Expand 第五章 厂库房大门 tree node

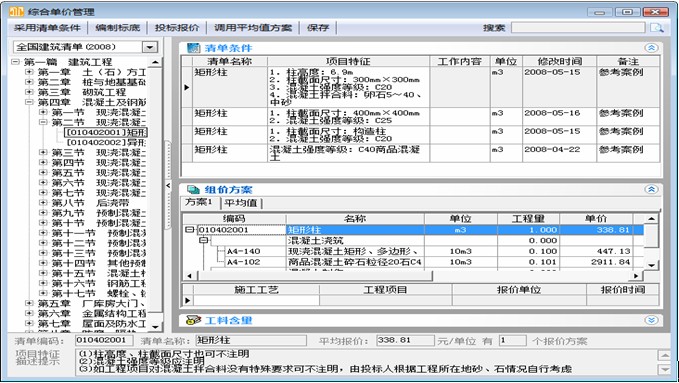coord(29,303)
